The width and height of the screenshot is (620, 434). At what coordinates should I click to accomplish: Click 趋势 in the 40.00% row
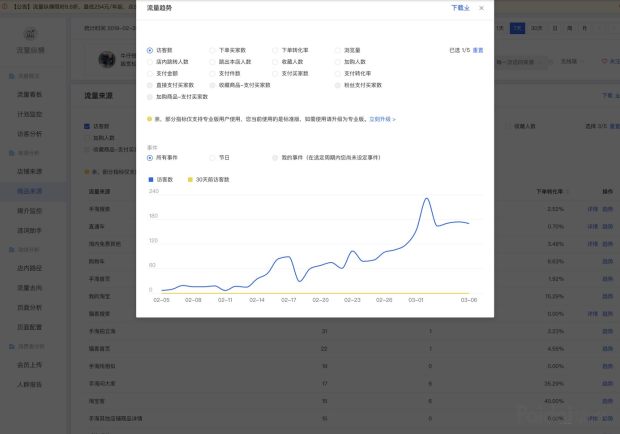coord(607,401)
